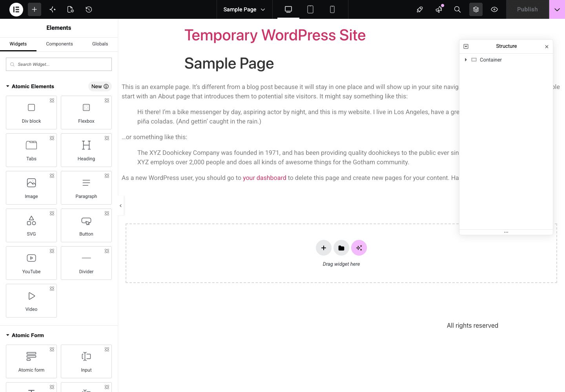Screen dimensions: 565x392
Task: Switch to the Globals tab
Action: 100,44
